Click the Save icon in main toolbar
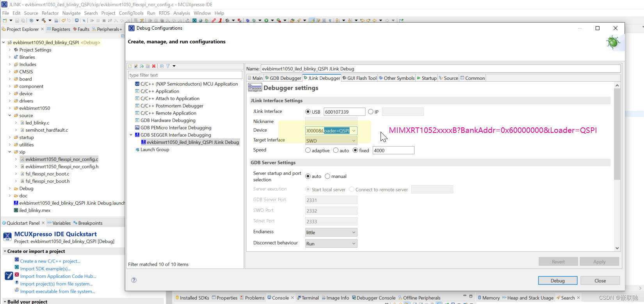644x304 pixels. [x=17, y=20]
